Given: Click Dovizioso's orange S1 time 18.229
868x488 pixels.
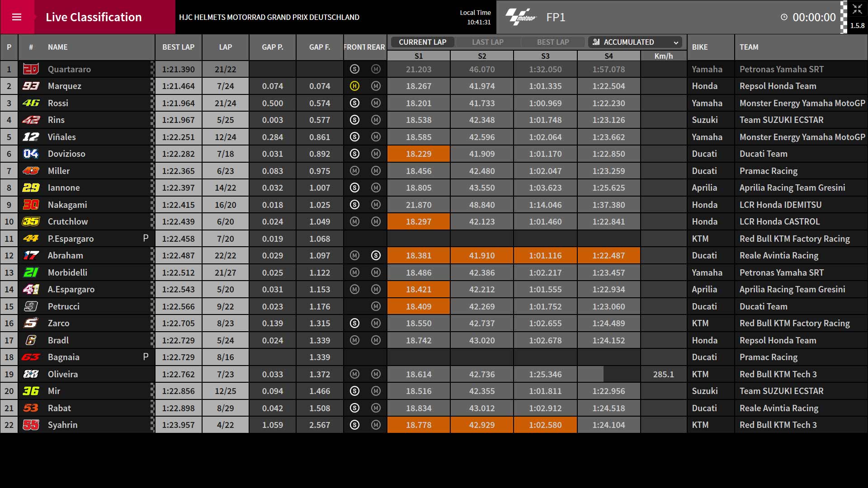Looking at the screenshot, I should tap(419, 154).
